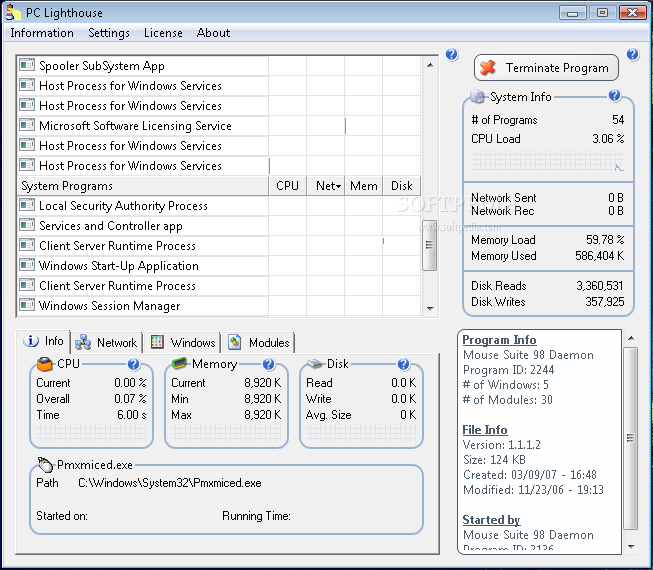653x570 pixels.
Task: Click the Program Info panel scroll up arrow
Action: click(x=631, y=338)
